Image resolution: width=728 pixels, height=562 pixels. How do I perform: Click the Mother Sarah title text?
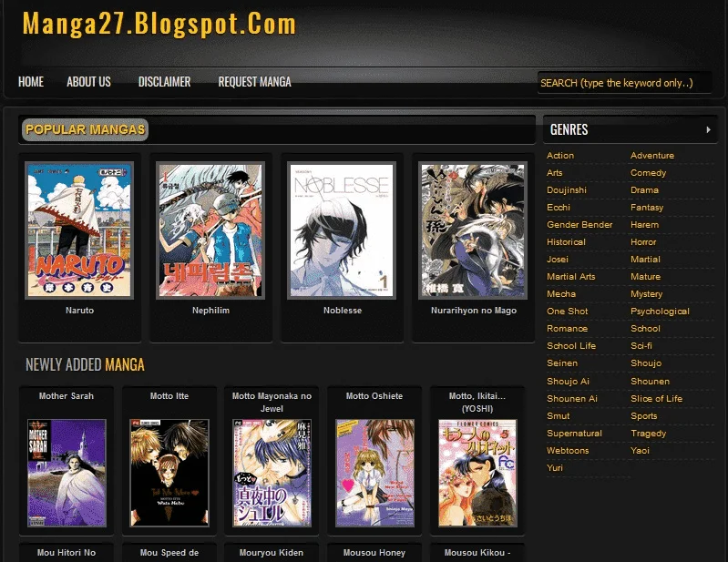(67, 396)
